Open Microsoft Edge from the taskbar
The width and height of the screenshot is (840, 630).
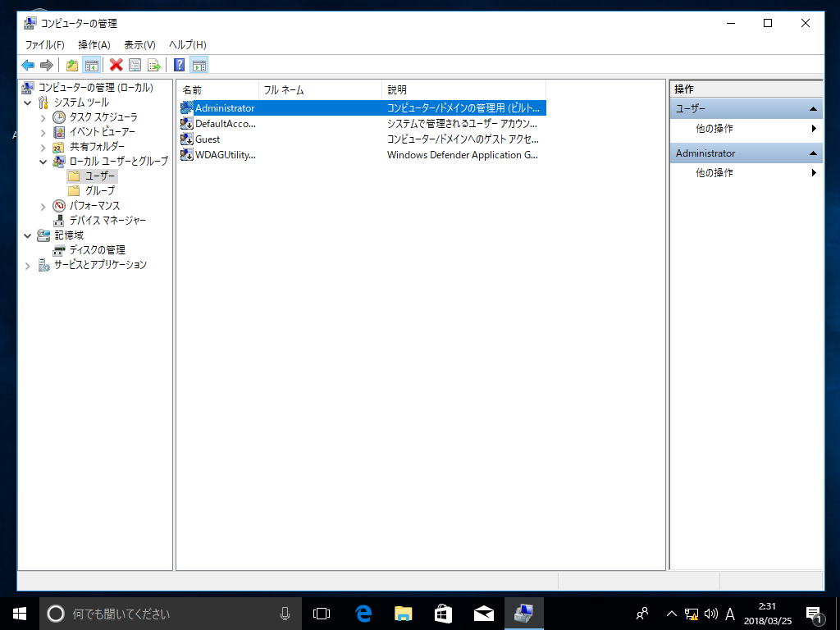click(x=363, y=613)
